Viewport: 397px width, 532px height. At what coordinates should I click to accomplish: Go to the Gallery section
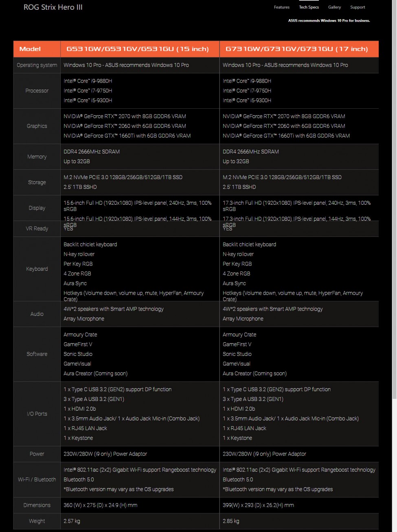pos(334,7)
